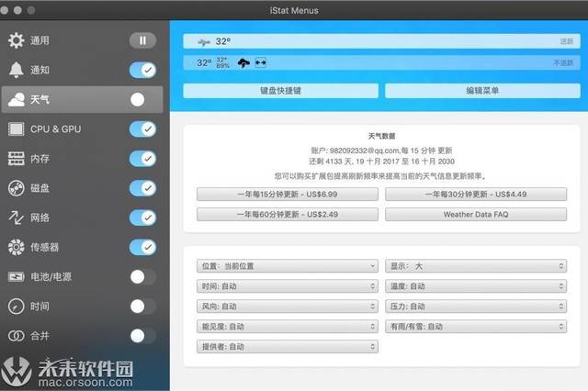Open the 风向: 自动 dropdown
The width and height of the screenshot is (588, 391).
click(x=288, y=307)
